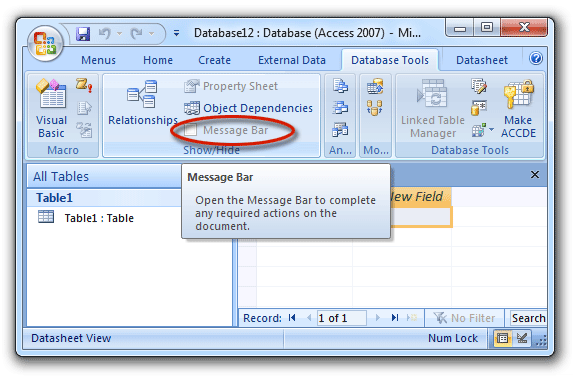
Task: Go to the previous record
Action: tap(309, 318)
